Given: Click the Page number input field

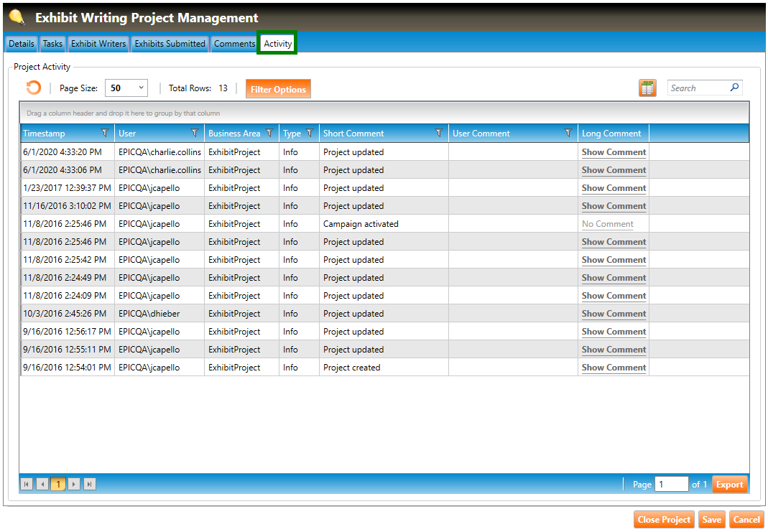Looking at the screenshot, I should (x=671, y=485).
